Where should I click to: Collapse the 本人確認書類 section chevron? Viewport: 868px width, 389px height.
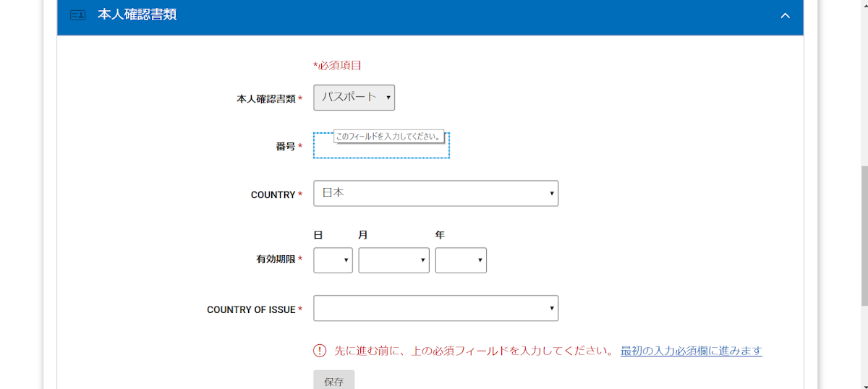(785, 15)
